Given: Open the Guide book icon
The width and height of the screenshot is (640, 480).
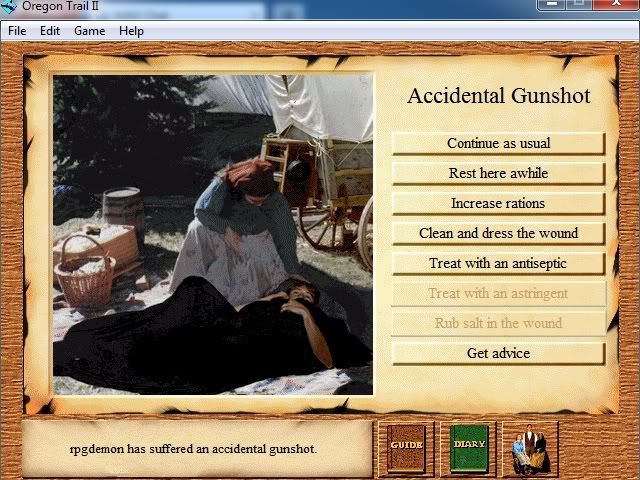Looking at the screenshot, I should (x=406, y=449).
